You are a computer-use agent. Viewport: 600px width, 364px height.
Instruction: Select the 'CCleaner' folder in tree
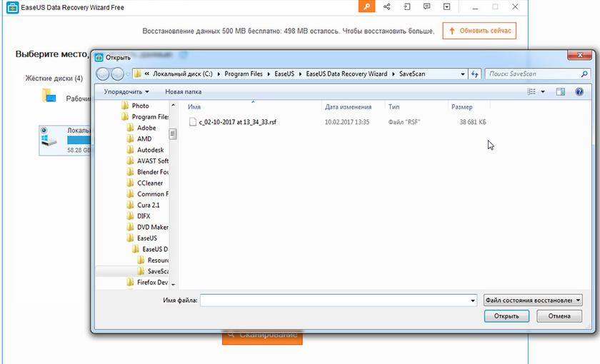149,183
